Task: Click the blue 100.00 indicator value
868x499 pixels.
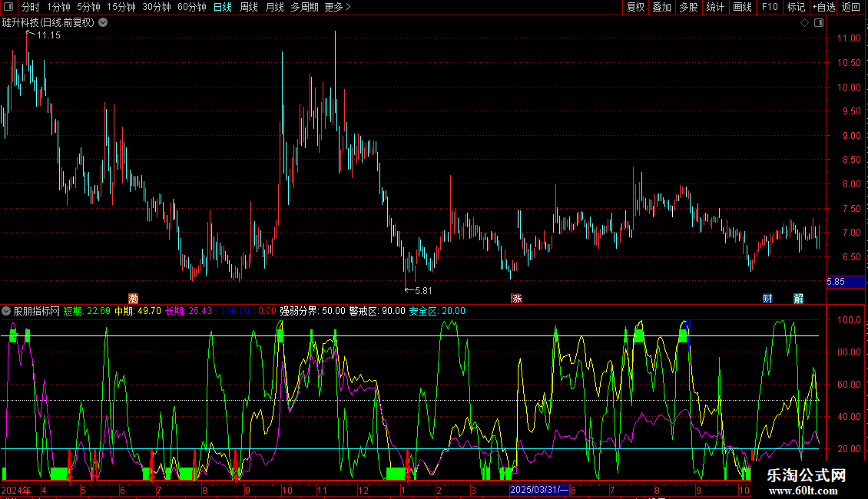Action: (235, 312)
